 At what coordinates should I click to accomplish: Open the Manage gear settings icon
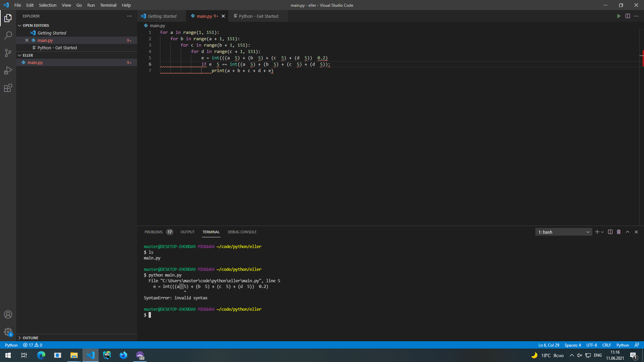click(x=8, y=332)
